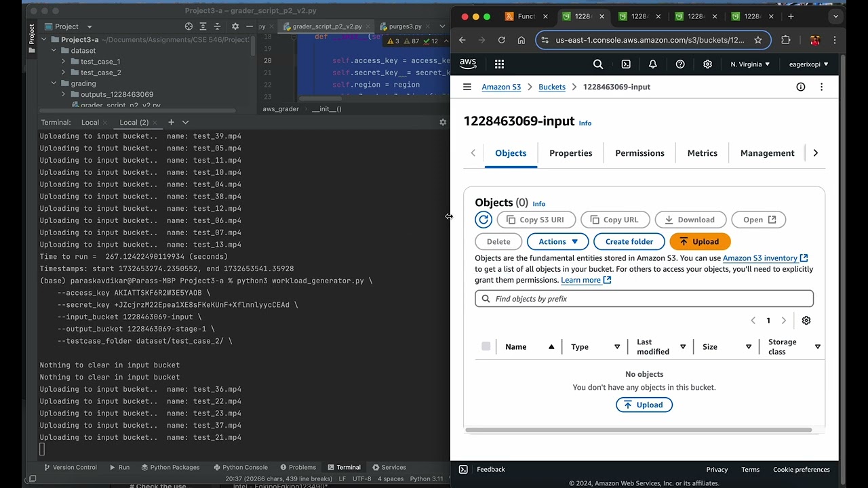This screenshot has width=868, height=488.
Task: Open Python Console tool window
Action: (x=240, y=467)
